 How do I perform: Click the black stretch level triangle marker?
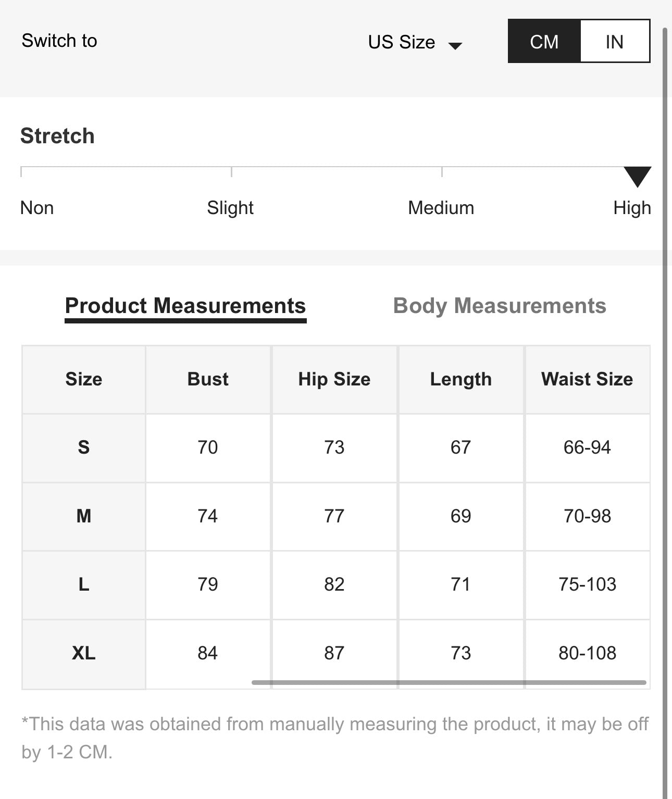click(637, 176)
